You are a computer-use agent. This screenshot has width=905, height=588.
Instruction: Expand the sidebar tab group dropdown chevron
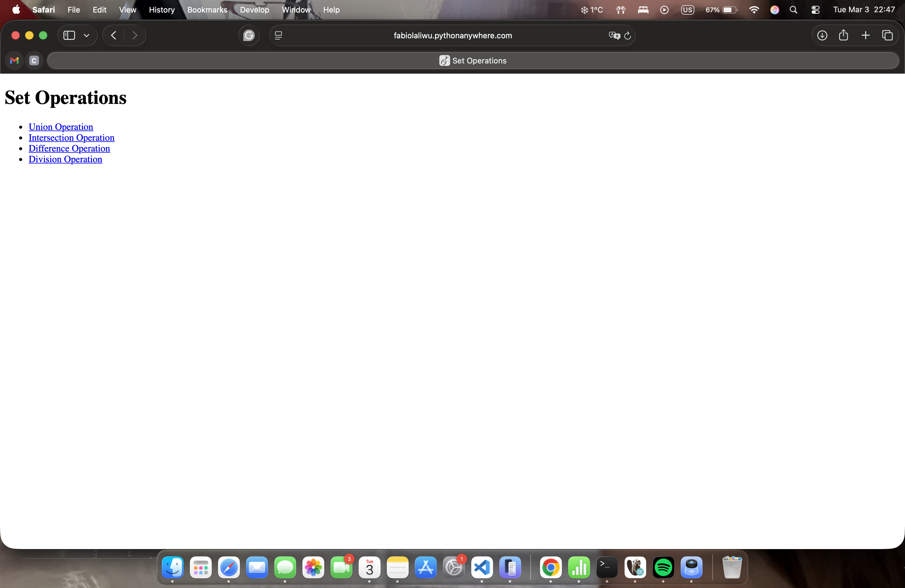point(87,35)
